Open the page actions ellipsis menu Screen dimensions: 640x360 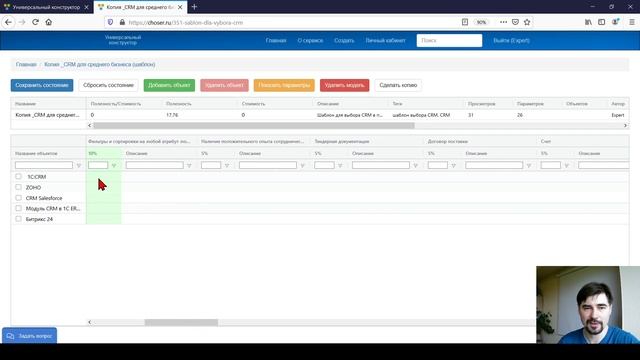tap(503, 22)
